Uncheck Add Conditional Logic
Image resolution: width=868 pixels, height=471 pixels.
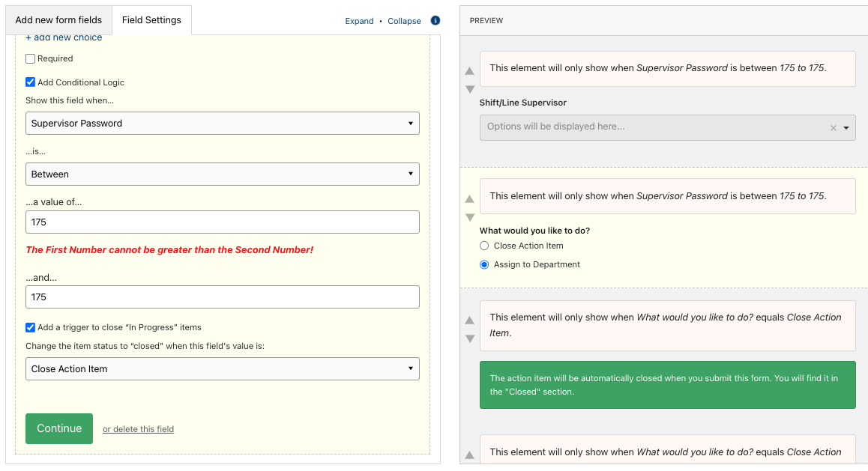(x=30, y=83)
